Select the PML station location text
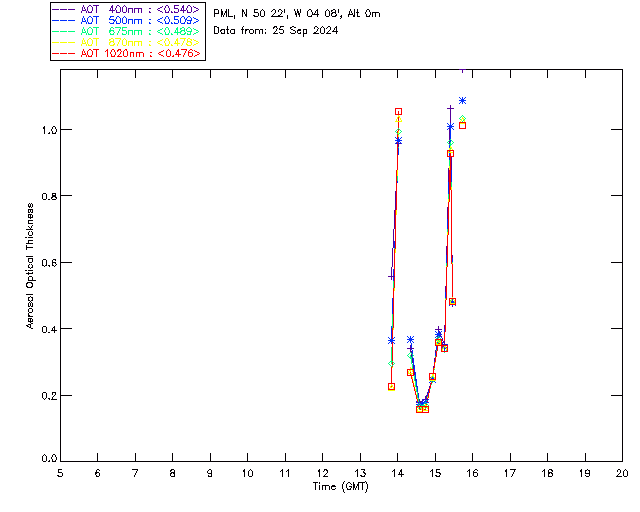 (297, 14)
